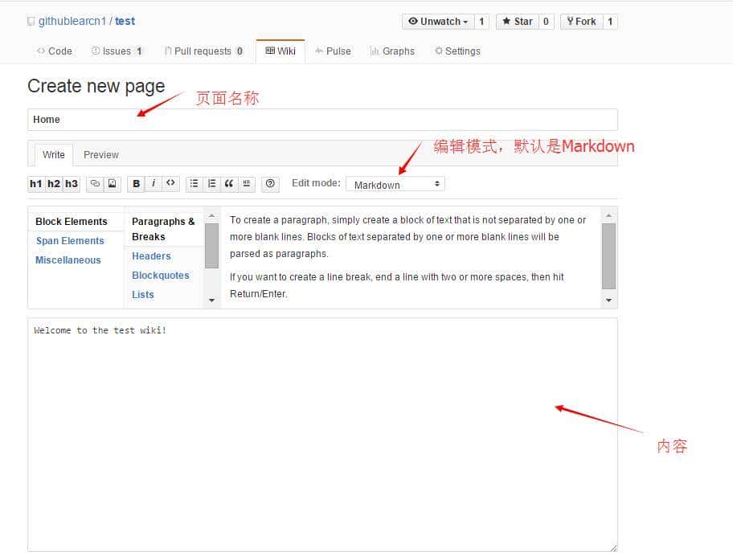Viewport: 733px width, 560px height.
Task: Open the Edit mode Markdown dropdown
Action: (x=395, y=184)
